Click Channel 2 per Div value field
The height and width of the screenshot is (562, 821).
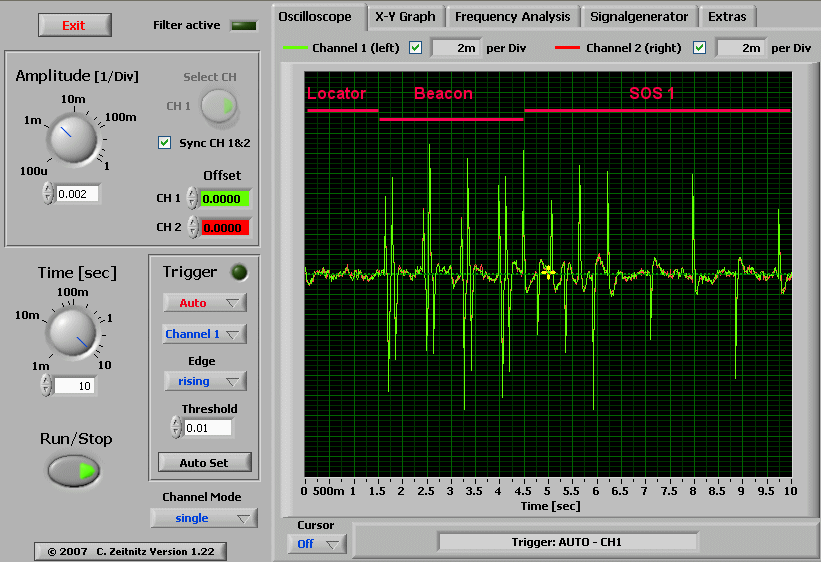click(x=740, y=48)
